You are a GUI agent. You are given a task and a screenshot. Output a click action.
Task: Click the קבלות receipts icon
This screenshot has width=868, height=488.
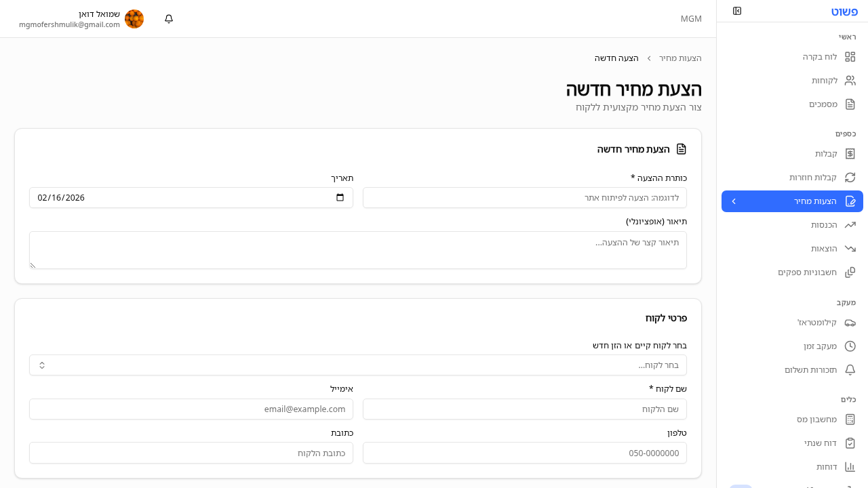850,153
